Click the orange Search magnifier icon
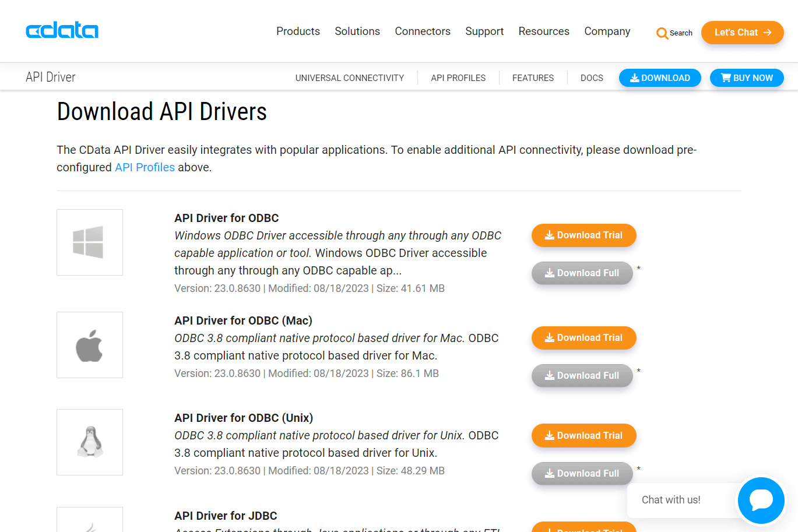 tap(662, 33)
